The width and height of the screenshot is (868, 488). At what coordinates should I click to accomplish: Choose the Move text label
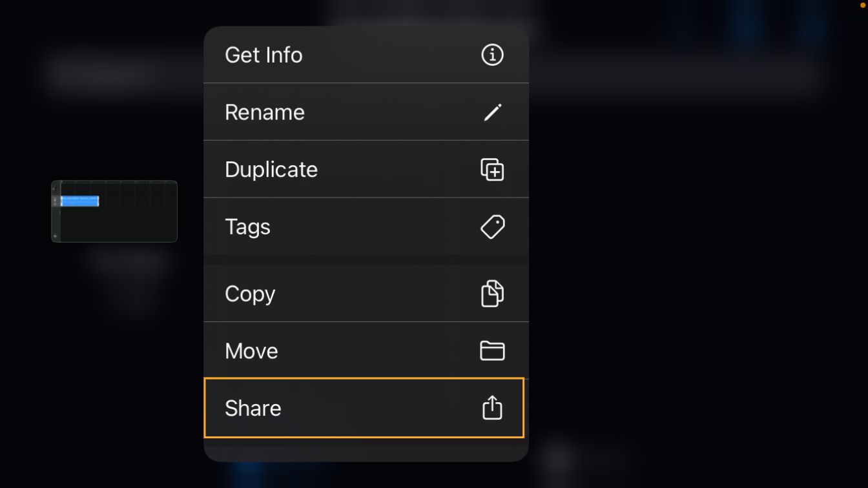(x=251, y=351)
